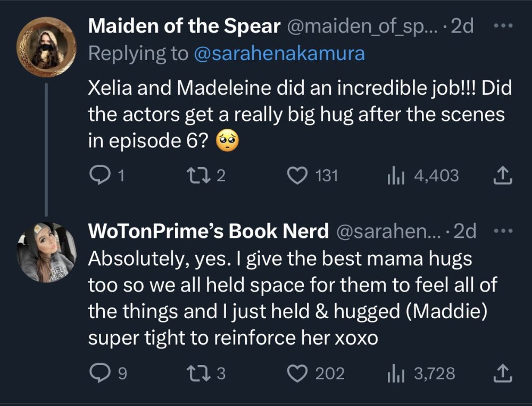Open more options on Maiden's tweet
The height and width of the screenshot is (406, 532).
502,27
